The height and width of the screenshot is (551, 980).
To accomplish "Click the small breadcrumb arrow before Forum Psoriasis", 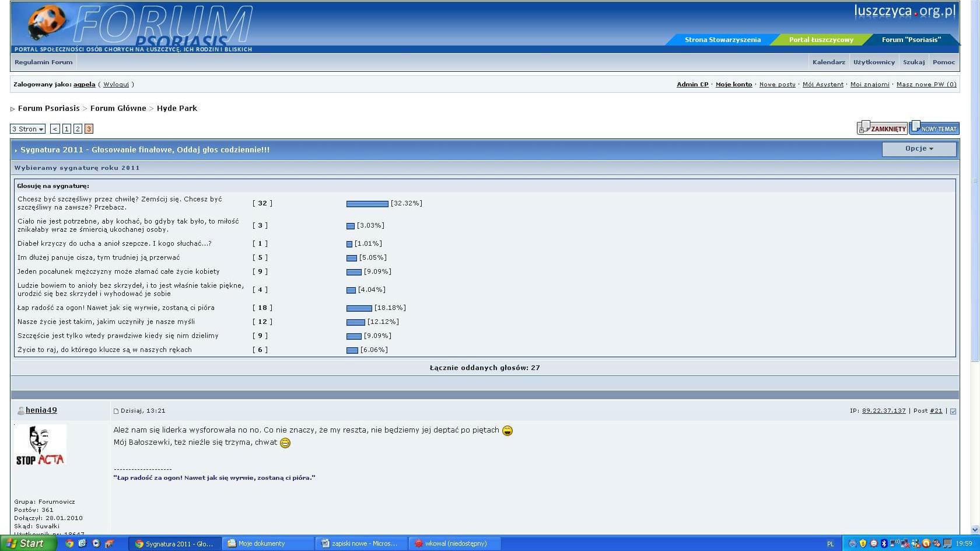I will [x=13, y=109].
